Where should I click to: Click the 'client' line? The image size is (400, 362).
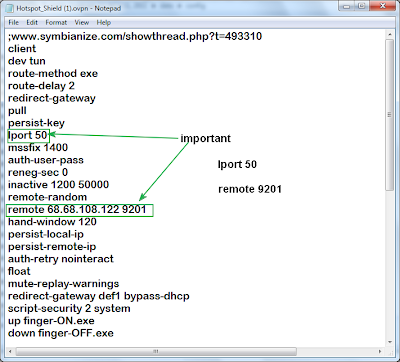tap(22, 49)
